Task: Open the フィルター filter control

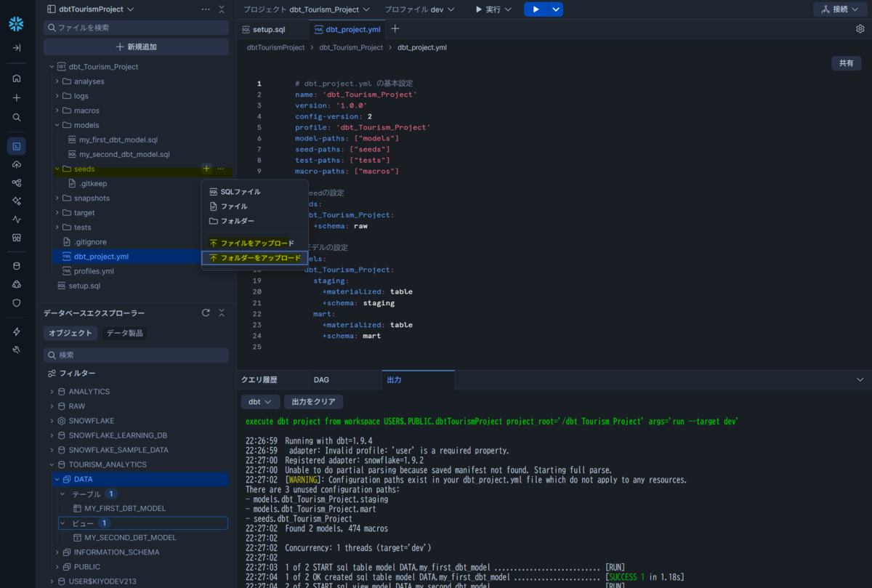Action: coord(71,373)
